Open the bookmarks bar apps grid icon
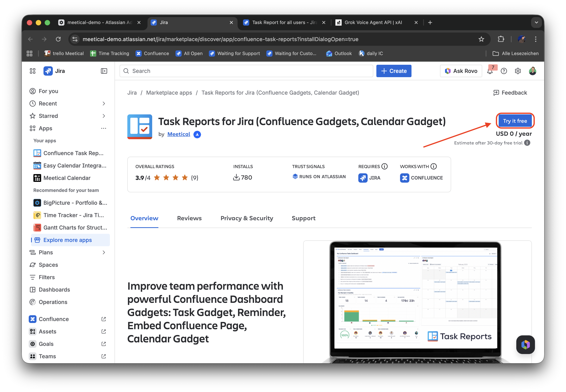Viewport: 566px width, 392px height. click(x=30, y=53)
